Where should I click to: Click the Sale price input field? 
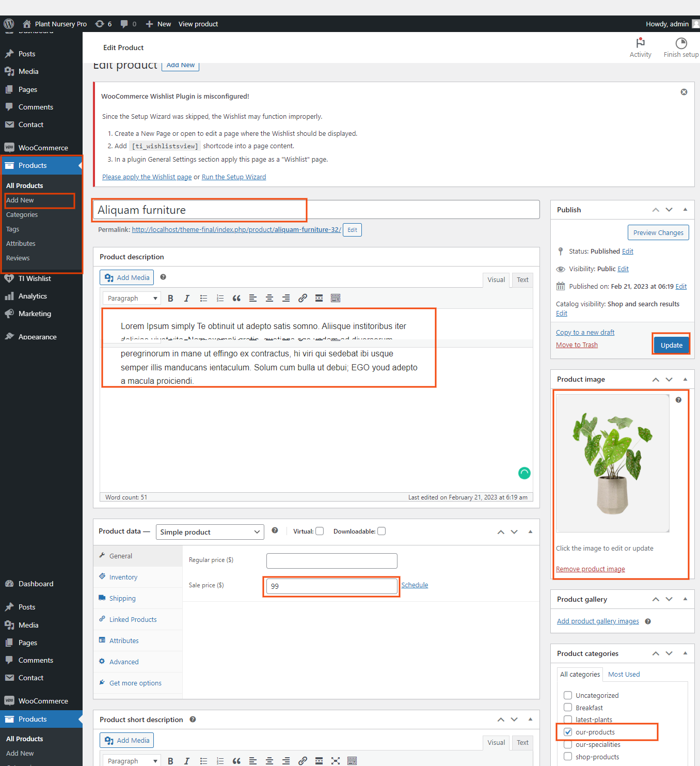coord(331,586)
